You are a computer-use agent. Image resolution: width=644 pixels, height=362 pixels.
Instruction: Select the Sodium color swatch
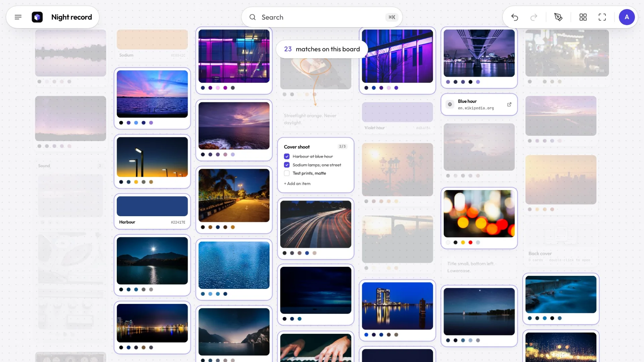152,40
